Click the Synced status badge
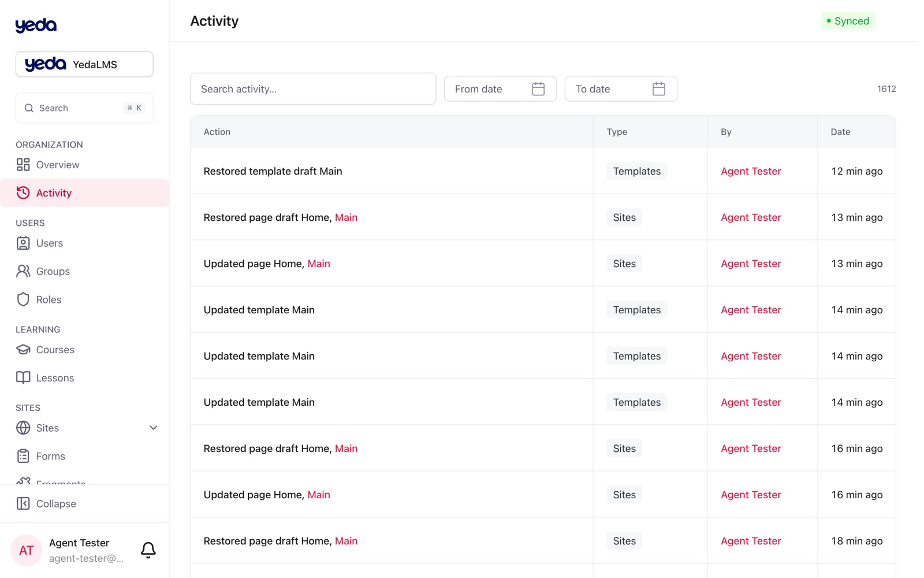Image resolution: width=924 pixels, height=578 pixels. coord(848,21)
